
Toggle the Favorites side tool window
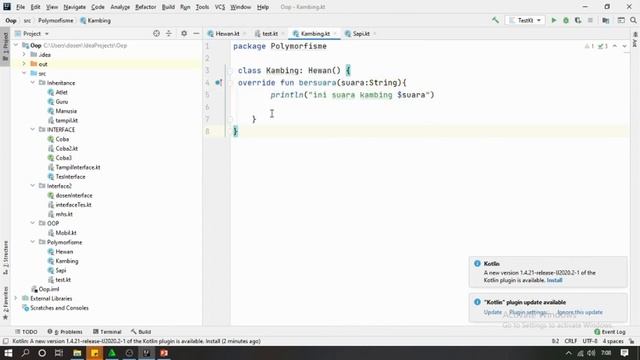(x=5, y=303)
